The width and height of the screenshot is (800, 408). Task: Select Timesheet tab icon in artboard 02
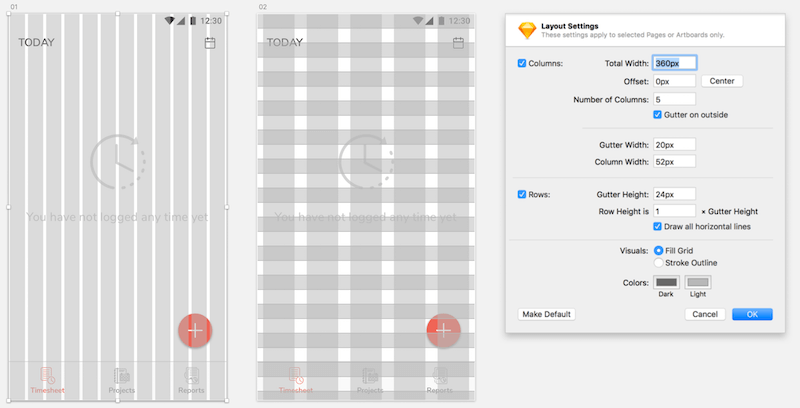296,376
